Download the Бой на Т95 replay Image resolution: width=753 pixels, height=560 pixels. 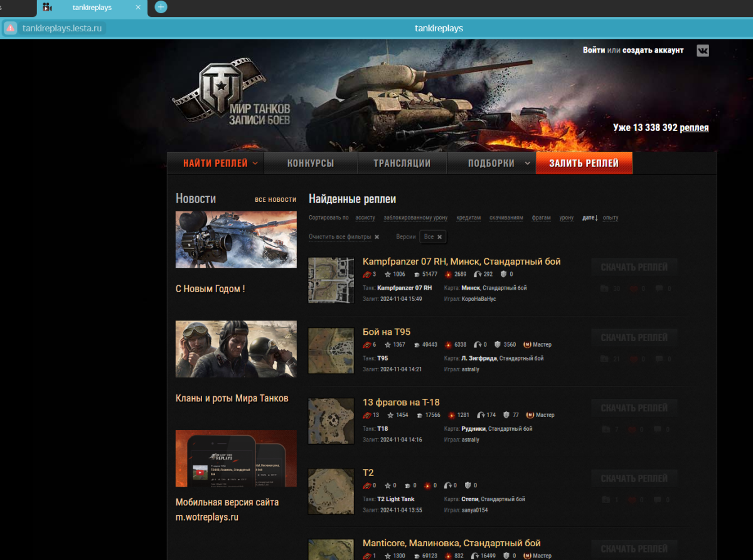point(634,337)
